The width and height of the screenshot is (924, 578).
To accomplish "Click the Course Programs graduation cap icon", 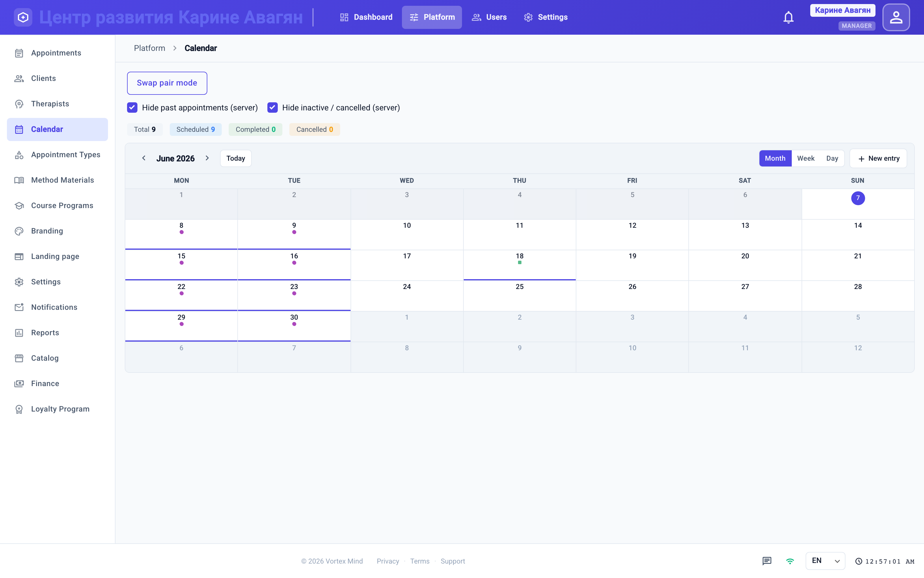I will (19, 206).
